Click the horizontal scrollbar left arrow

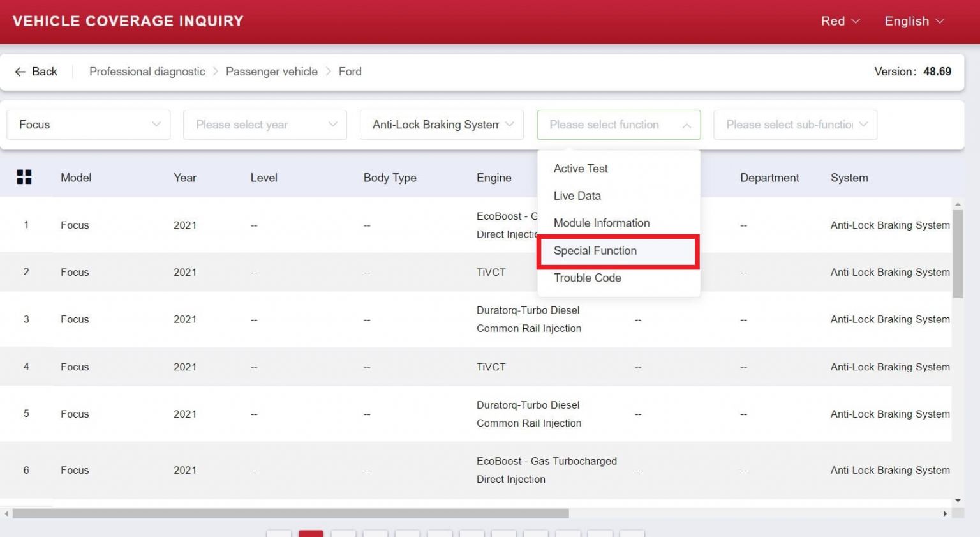(x=6, y=513)
